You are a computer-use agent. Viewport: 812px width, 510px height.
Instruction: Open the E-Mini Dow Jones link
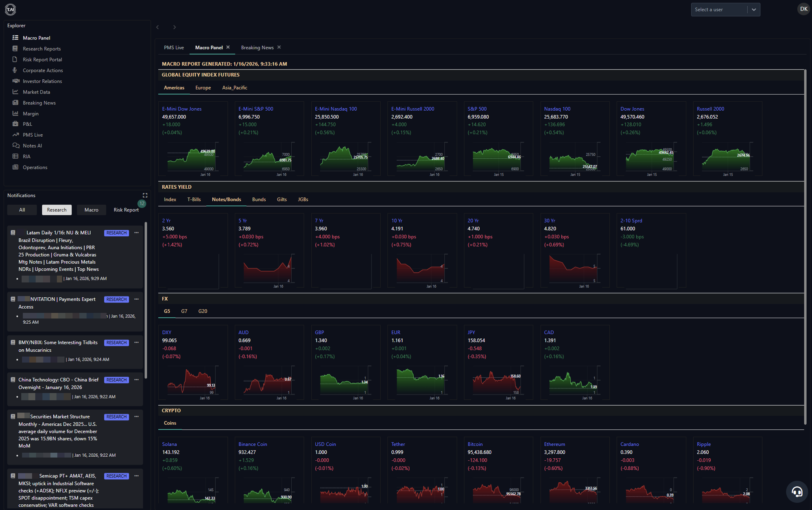(x=182, y=109)
